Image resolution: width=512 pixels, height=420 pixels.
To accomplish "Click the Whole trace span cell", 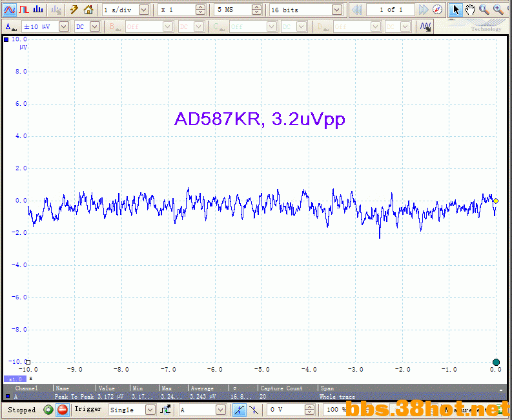I will [337, 397].
